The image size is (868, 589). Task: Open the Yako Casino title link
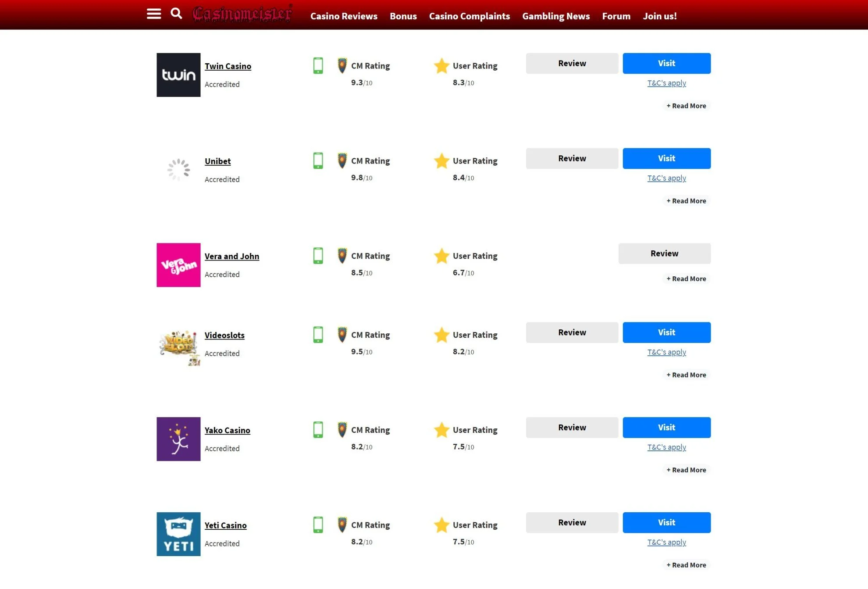[228, 431]
